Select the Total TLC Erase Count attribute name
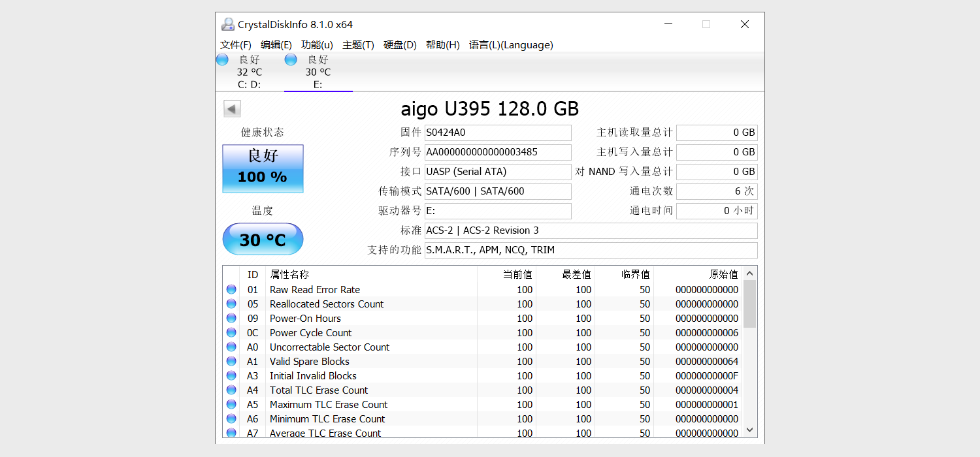 [319, 390]
